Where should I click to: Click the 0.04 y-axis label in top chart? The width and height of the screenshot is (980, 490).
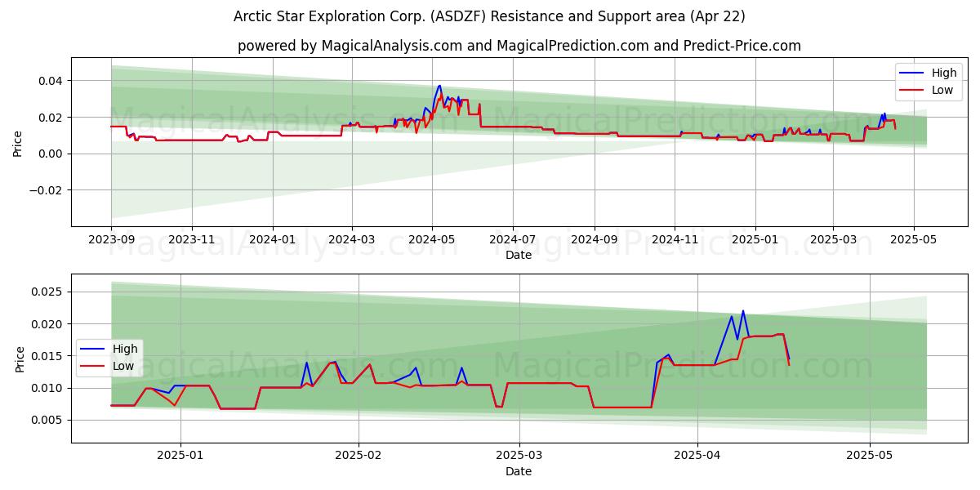(x=51, y=81)
